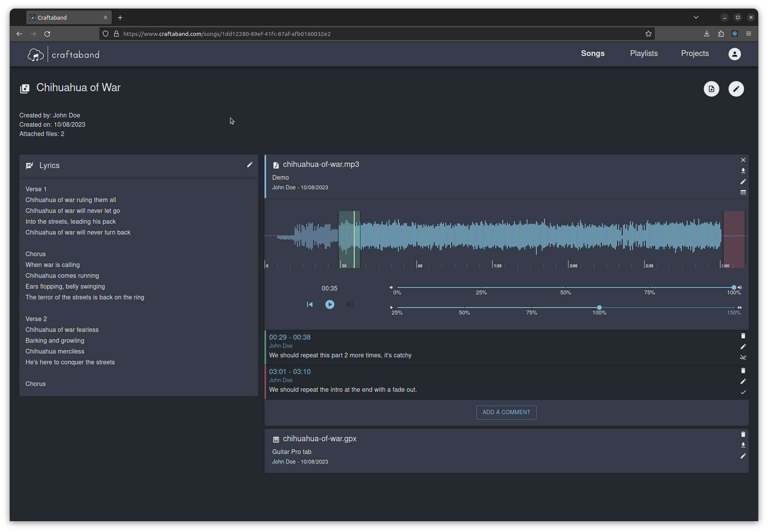Download the chihuahua-of-war.gpx file
The width and height of the screenshot is (768, 532).
[743, 445]
